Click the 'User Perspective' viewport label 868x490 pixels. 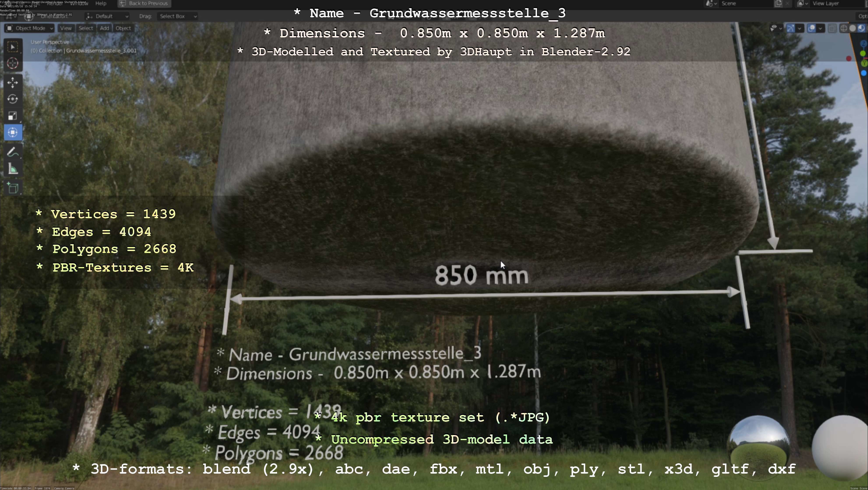click(x=50, y=42)
